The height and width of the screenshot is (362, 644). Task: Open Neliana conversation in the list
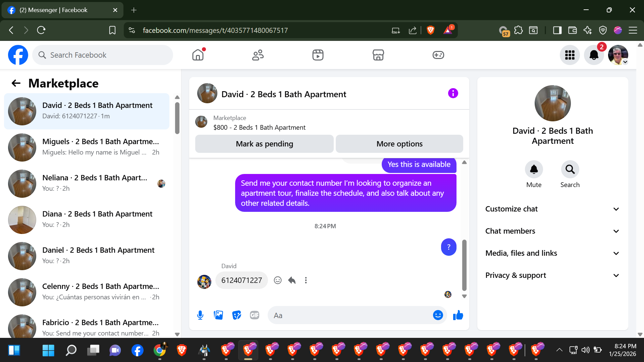[x=87, y=183]
